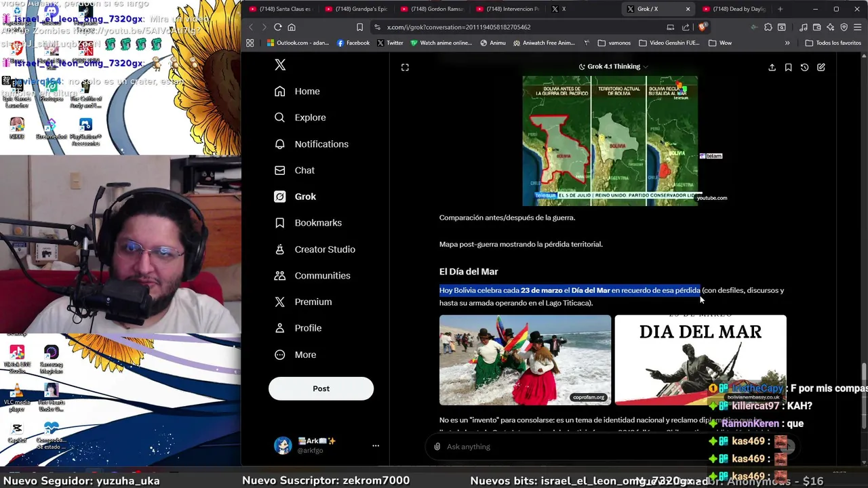Open the Wow bookmark folder
This screenshot has height=488, width=868.
[720, 43]
